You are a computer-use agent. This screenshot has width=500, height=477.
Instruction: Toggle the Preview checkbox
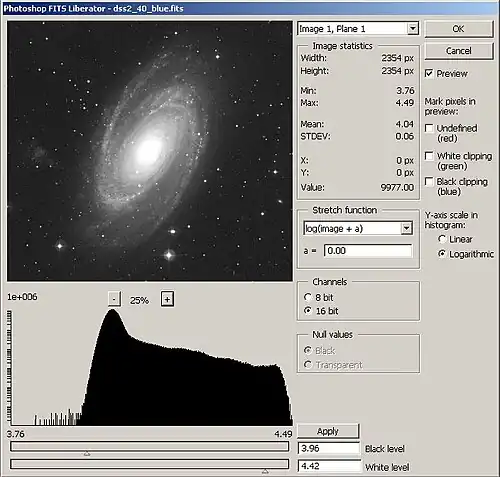click(x=429, y=73)
